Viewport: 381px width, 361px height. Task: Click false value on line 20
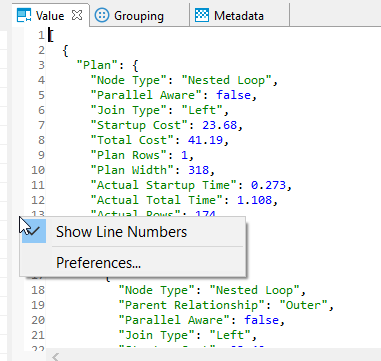pos(261,320)
